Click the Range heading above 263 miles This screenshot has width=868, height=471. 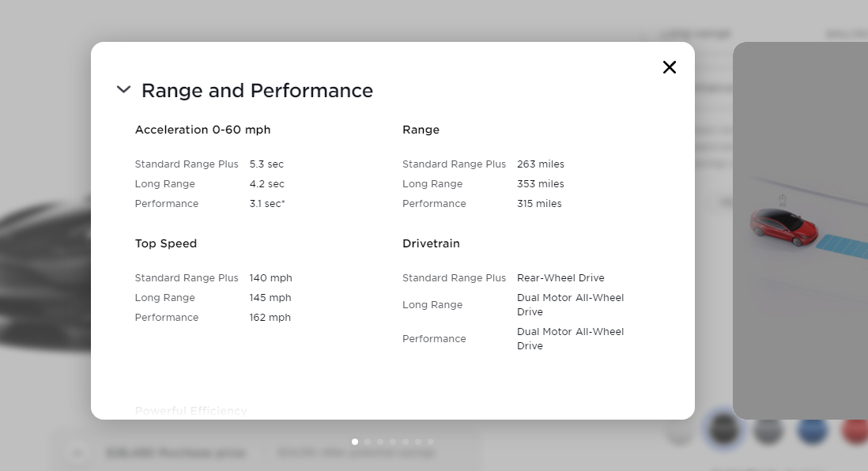tap(421, 130)
